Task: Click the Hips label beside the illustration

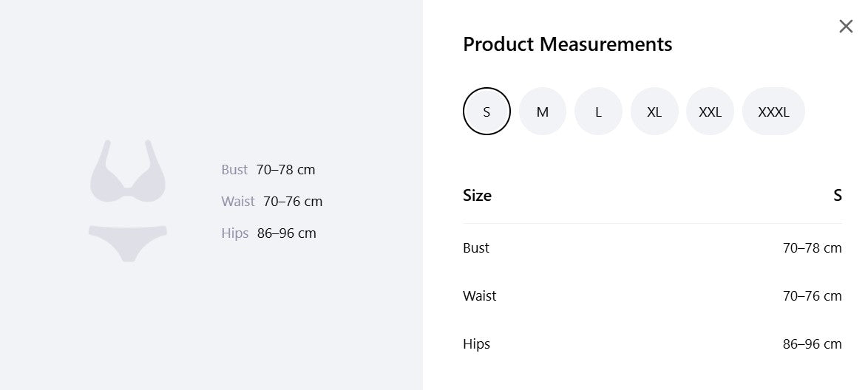Action: 234,233
